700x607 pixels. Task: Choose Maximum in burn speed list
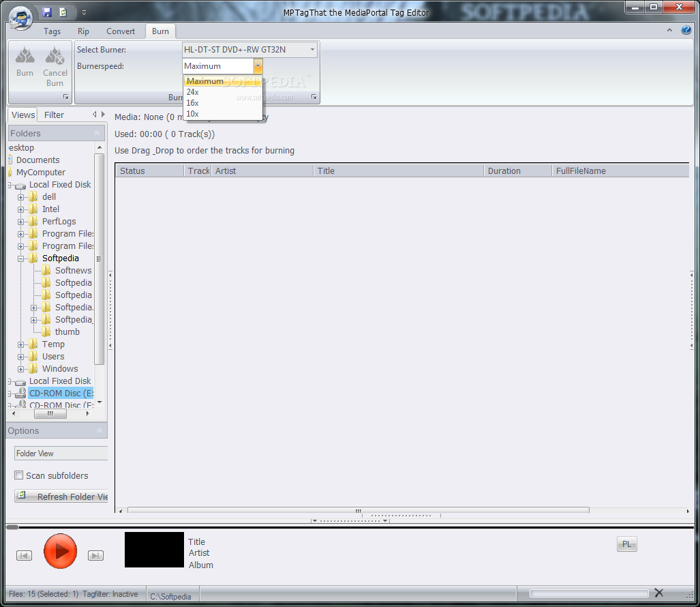222,81
